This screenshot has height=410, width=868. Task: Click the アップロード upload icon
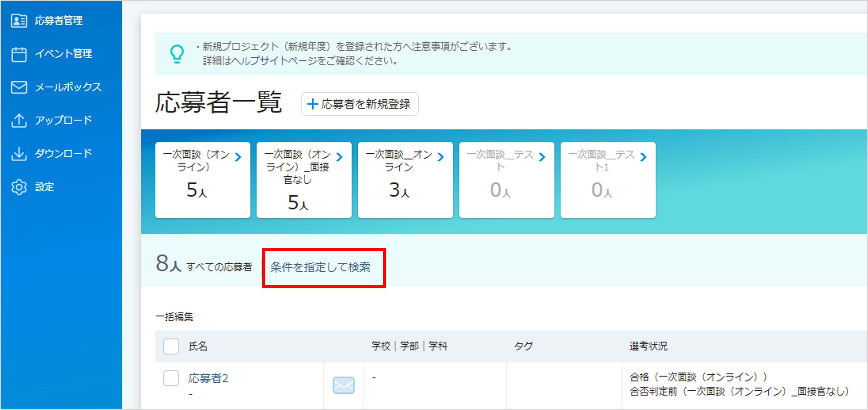tap(19, 120)
